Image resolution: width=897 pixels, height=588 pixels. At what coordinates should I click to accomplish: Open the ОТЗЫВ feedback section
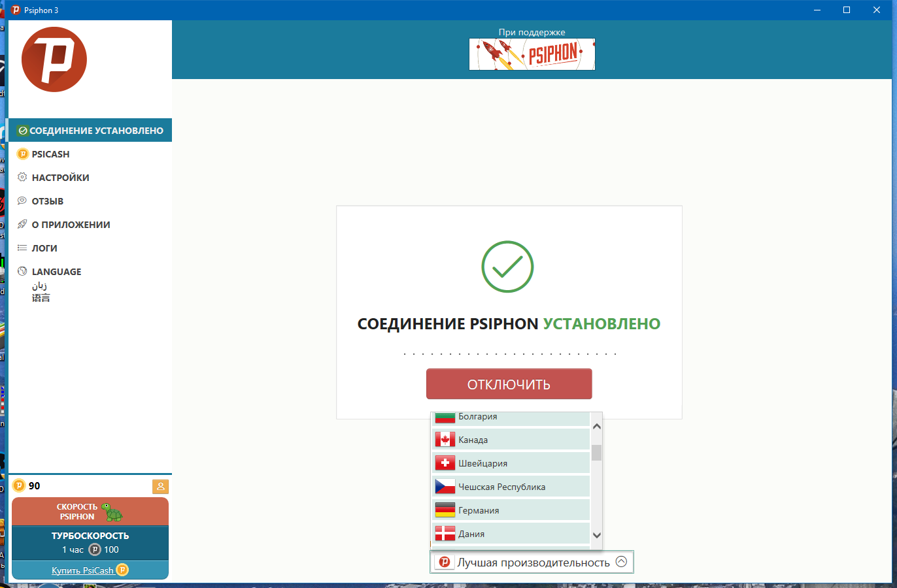[x=90, y=201]
